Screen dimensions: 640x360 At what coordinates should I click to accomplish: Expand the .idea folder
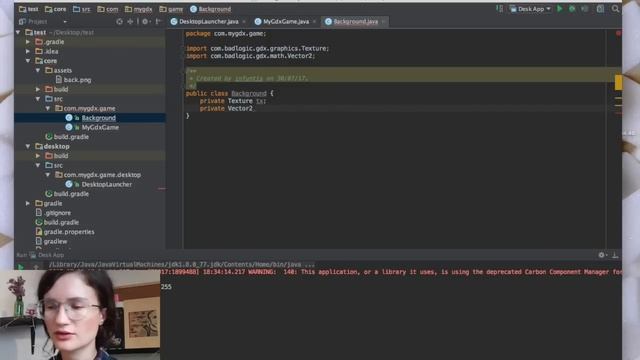[x=28, y=51]
